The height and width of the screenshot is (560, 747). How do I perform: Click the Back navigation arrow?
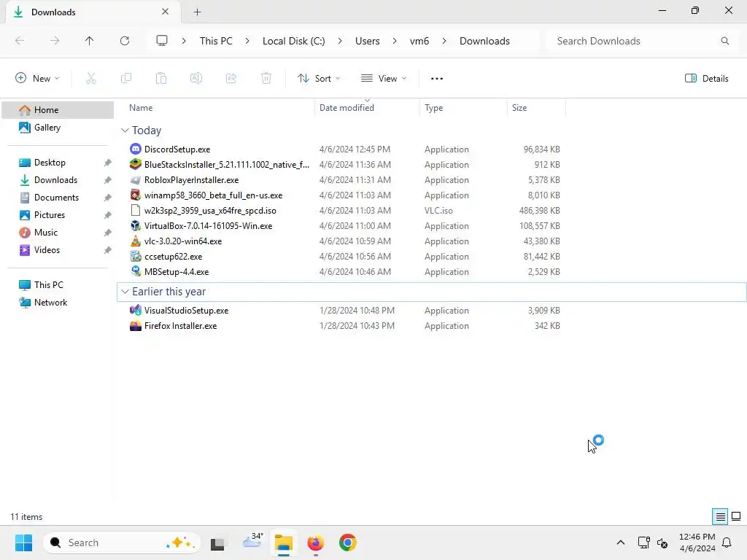click(x=20, y=41)
